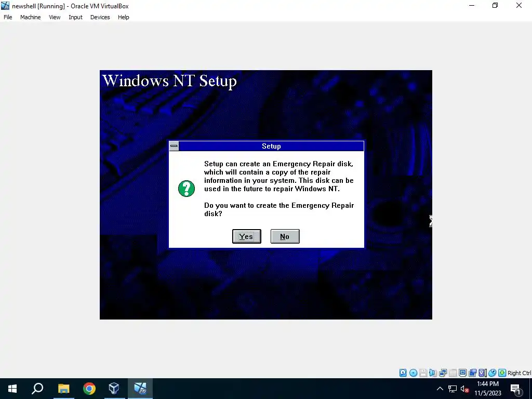Click No to skip Emergency Repair disk
Viewport: 532px width, 399px height.
tap(285, 236)
